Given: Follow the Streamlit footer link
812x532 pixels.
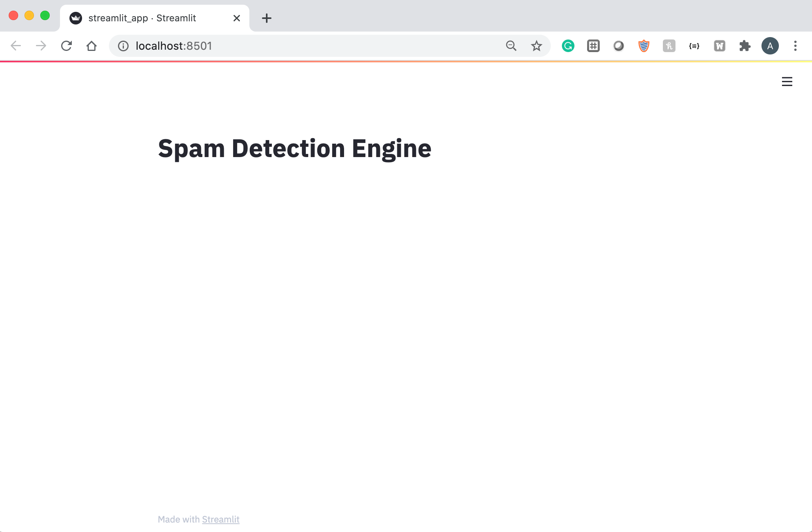Looking at the screenshot, I should (x=221, y=519).
